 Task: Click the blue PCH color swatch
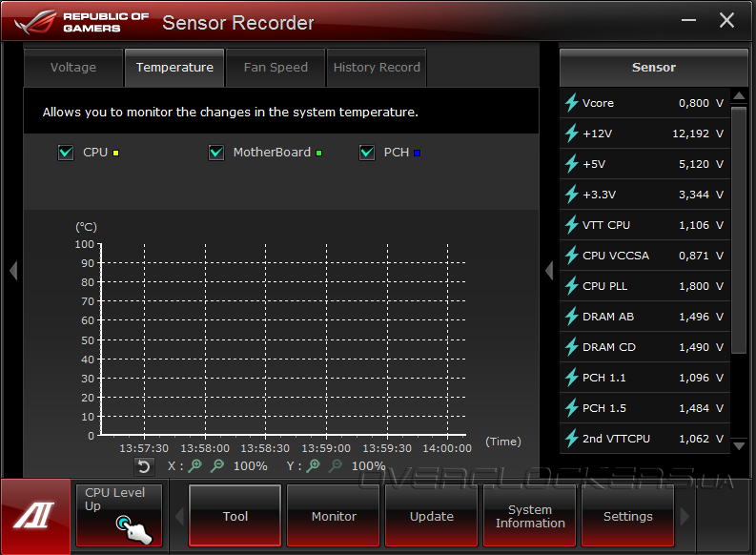click(x=417, y=153)
